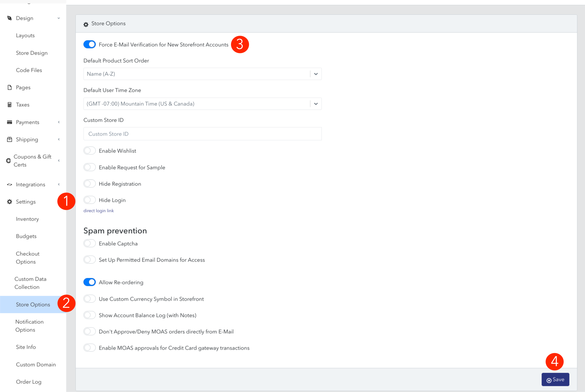
Task: Turn on Show Account Balance Log
Action: pos(89,315)
